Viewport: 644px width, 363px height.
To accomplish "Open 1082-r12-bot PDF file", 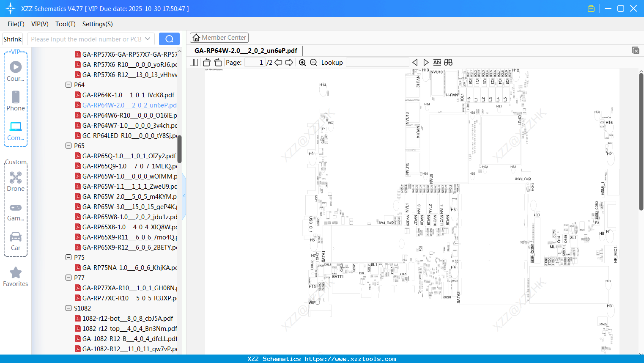I will 124,318.
